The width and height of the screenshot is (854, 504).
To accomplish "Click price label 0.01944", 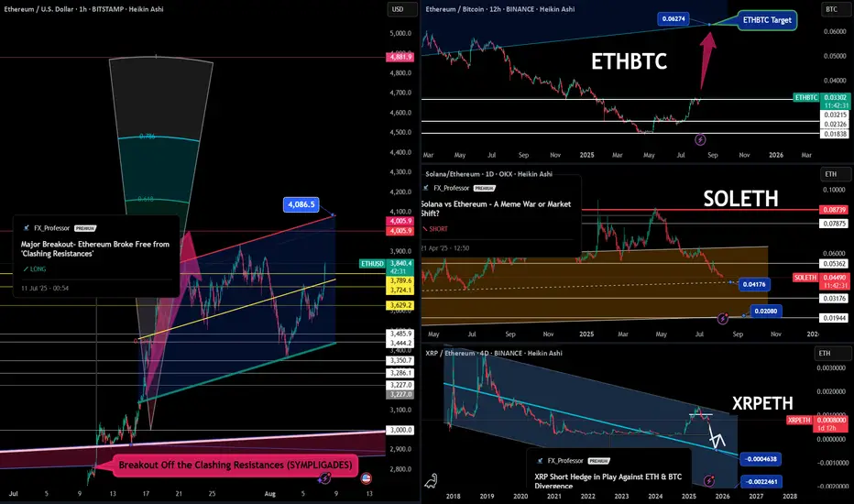I will coord(835,318).
